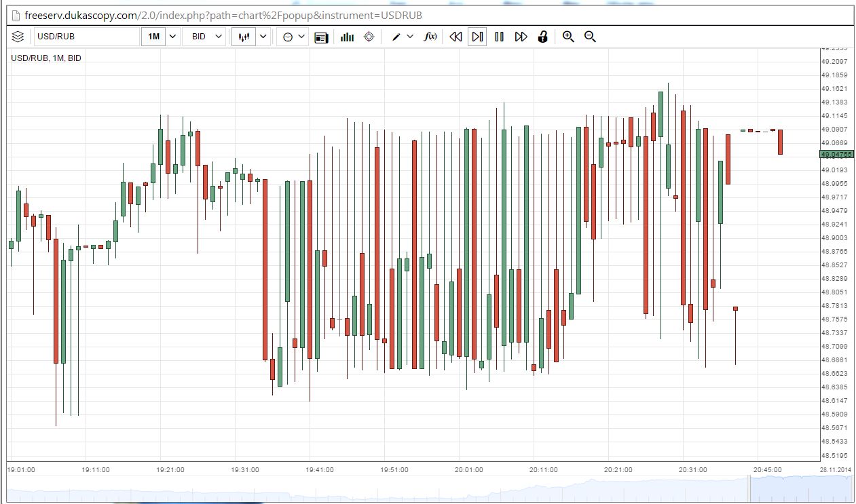Open the clock period selector dropdown
The image size is (856, 504).
tap(293, 37)
